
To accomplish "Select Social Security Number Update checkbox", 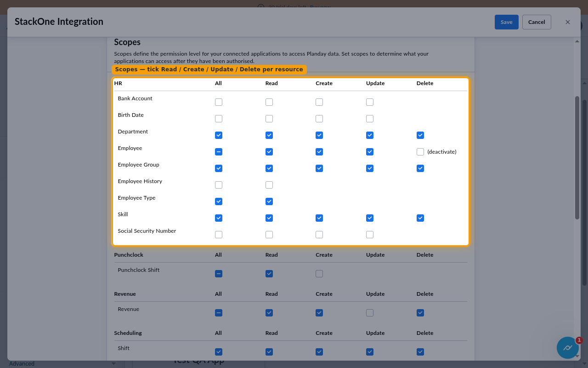I will click(370, 235).
